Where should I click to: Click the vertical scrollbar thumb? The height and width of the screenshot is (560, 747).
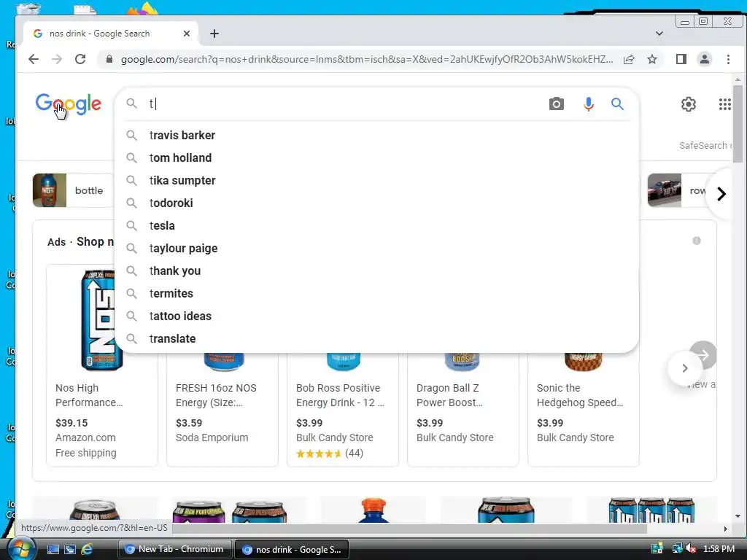[738, 124]
